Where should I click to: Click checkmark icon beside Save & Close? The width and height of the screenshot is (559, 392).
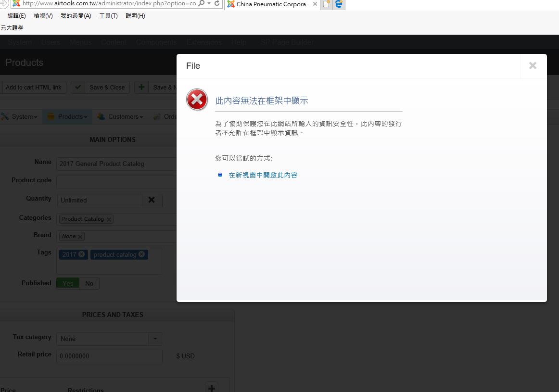click(78, 88)
